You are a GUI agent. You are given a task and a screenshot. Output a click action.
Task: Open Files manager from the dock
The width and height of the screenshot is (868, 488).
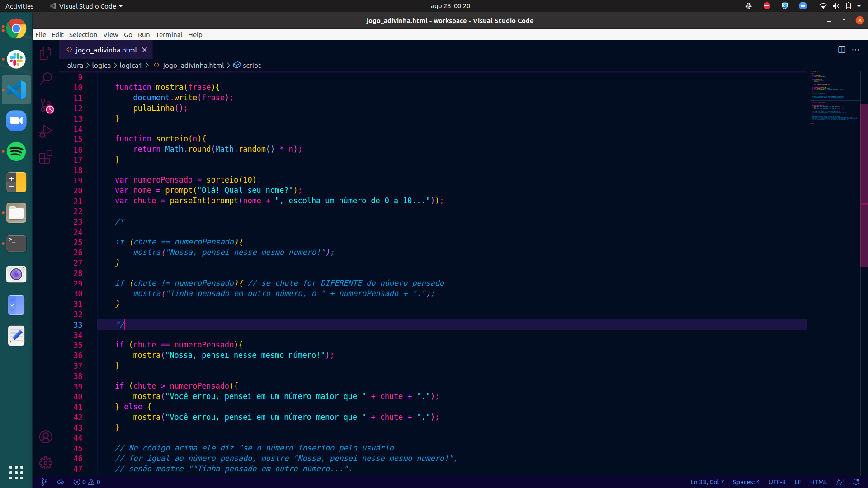point(16,213)
